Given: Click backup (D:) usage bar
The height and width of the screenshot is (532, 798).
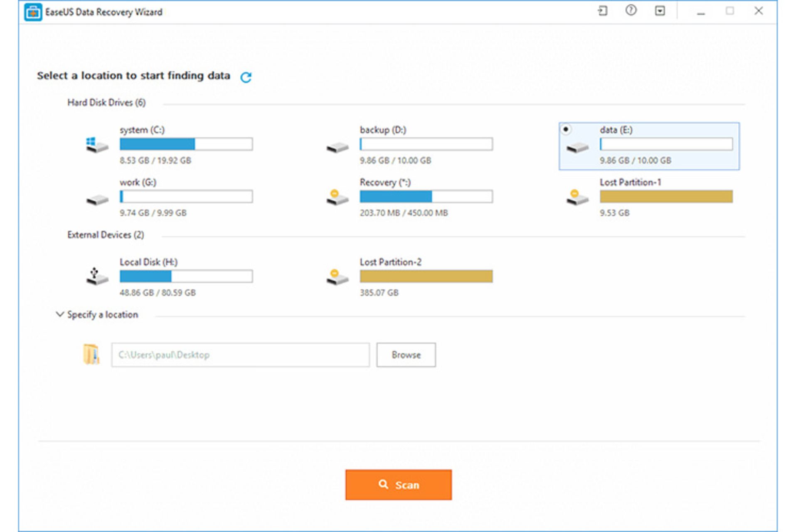Looking at the screenshot, I should click(426, 144).
